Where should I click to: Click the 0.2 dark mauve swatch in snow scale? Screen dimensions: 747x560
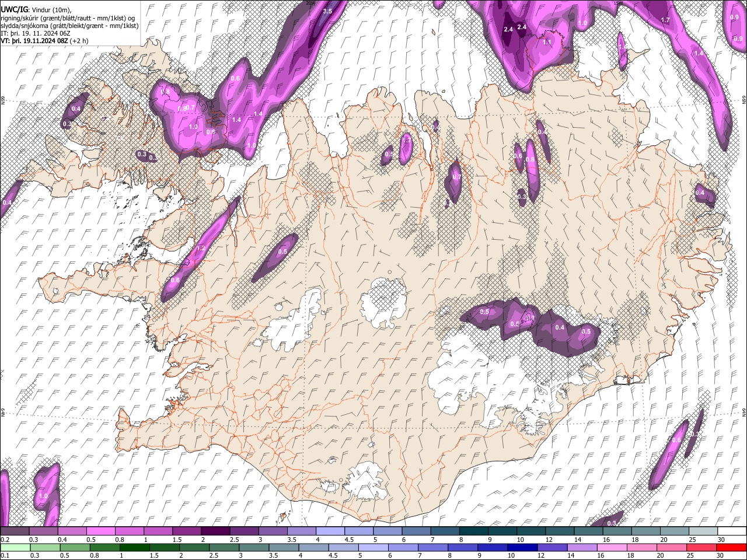tap(15, 531)
